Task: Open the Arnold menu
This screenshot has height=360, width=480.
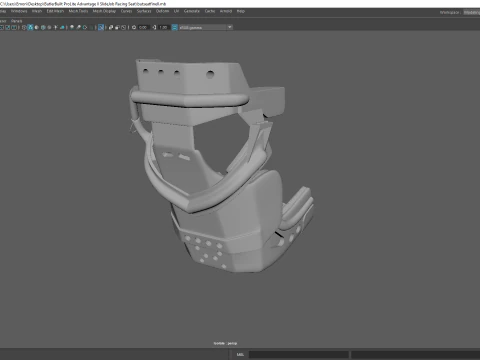Action: (226, 11)
